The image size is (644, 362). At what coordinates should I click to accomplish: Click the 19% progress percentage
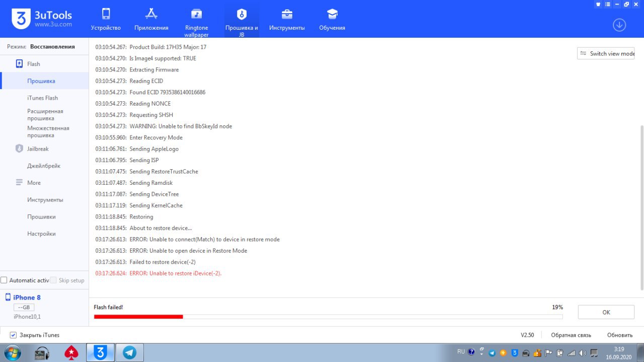[557, 307]
